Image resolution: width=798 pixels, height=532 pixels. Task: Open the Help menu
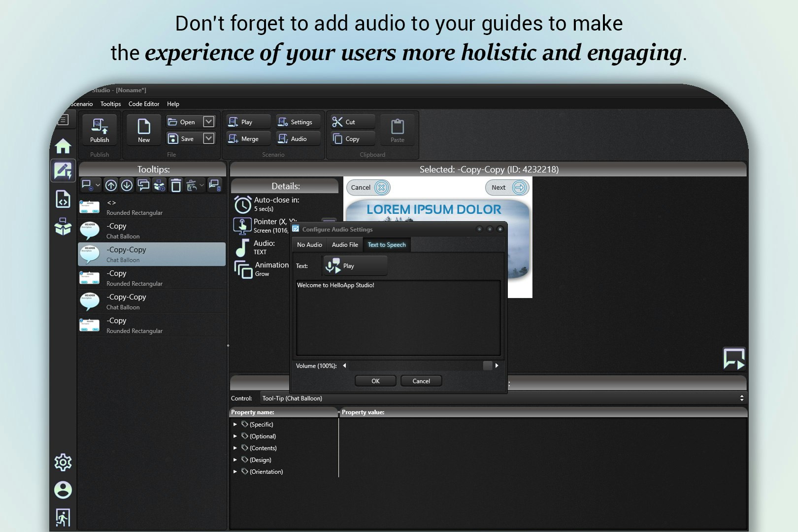click(173, 104)
